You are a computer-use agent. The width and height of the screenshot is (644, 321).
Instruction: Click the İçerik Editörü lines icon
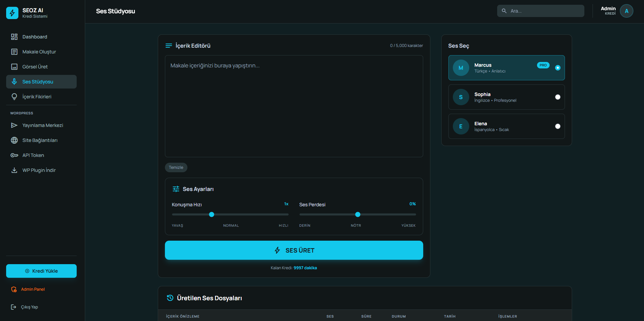[169, 46]
